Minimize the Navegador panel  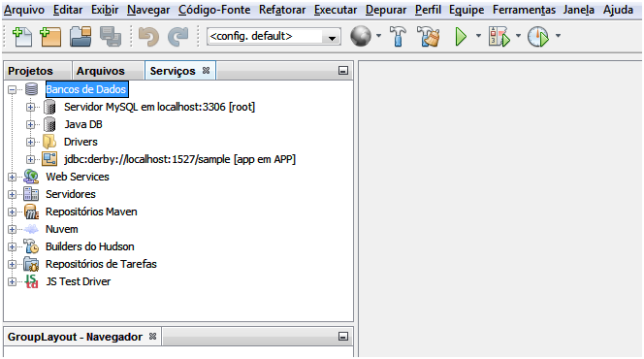[x=343, y=337]
